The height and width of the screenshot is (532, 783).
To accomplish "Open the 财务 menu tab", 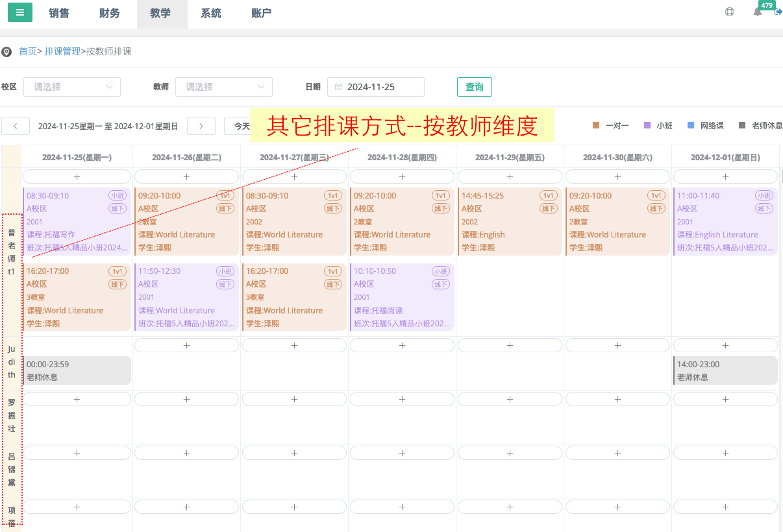I will tap(110, 14).
